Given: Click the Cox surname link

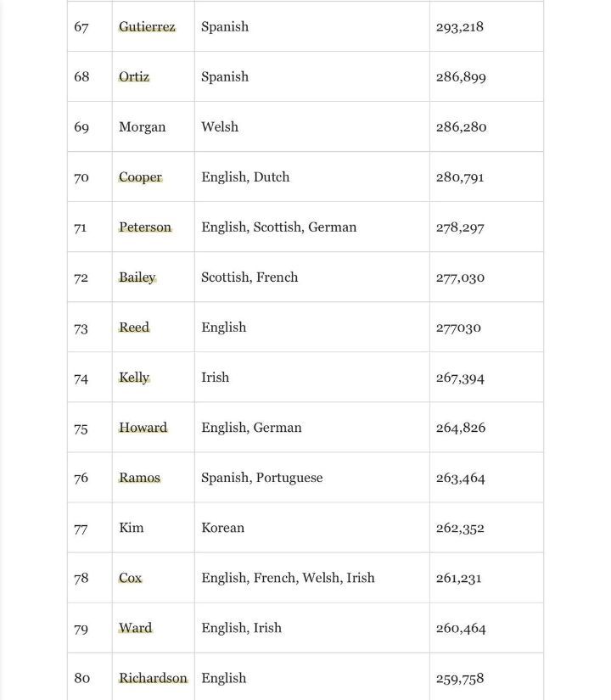Looking at the screenshot, I should (130, 578).
